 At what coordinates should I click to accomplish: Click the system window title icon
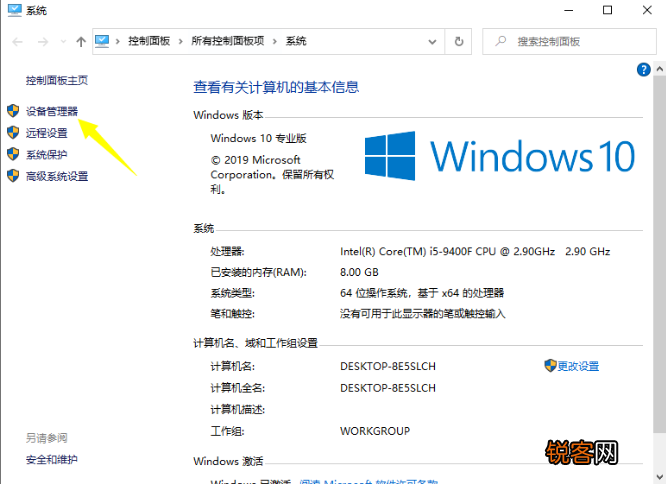[x=14, y=10]
